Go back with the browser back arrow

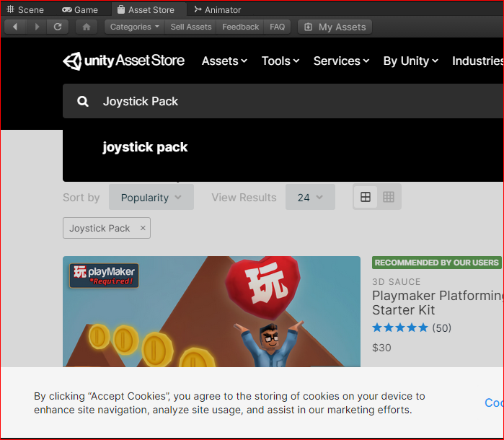[x=15, y=27]
